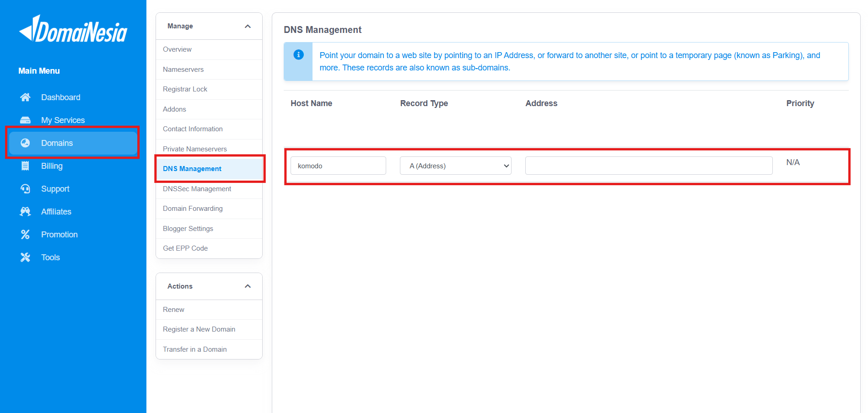
Task: Open Domain Forwarding page
Action: (209, 209)
